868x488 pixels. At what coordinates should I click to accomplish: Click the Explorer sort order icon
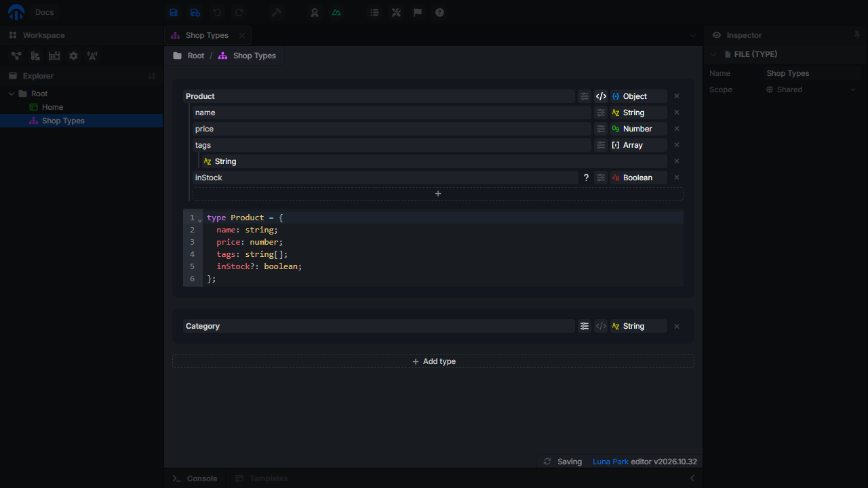(152, 76)
